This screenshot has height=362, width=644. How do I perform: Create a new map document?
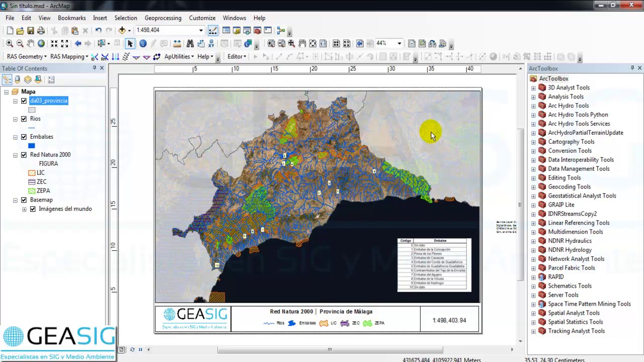pos(10,31)
